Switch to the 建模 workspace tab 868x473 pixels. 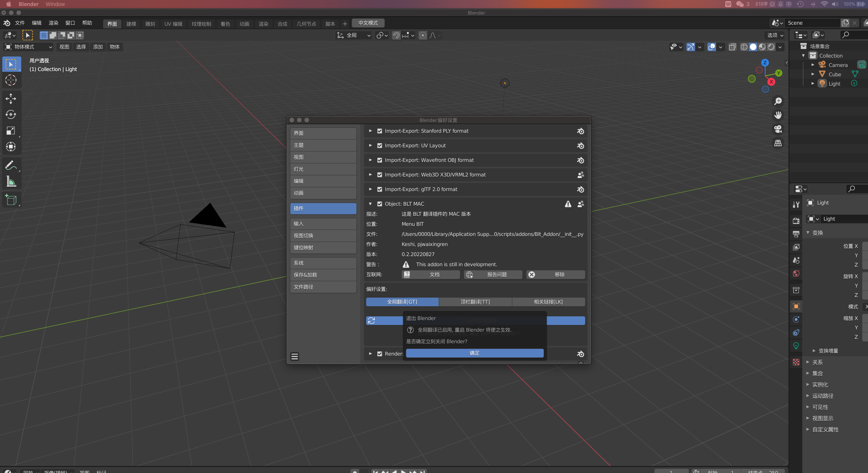(x=131, y=24)
